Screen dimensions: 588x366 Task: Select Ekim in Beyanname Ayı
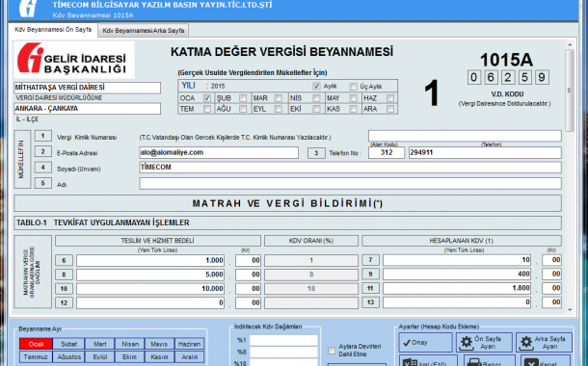(x=130, y=356)
